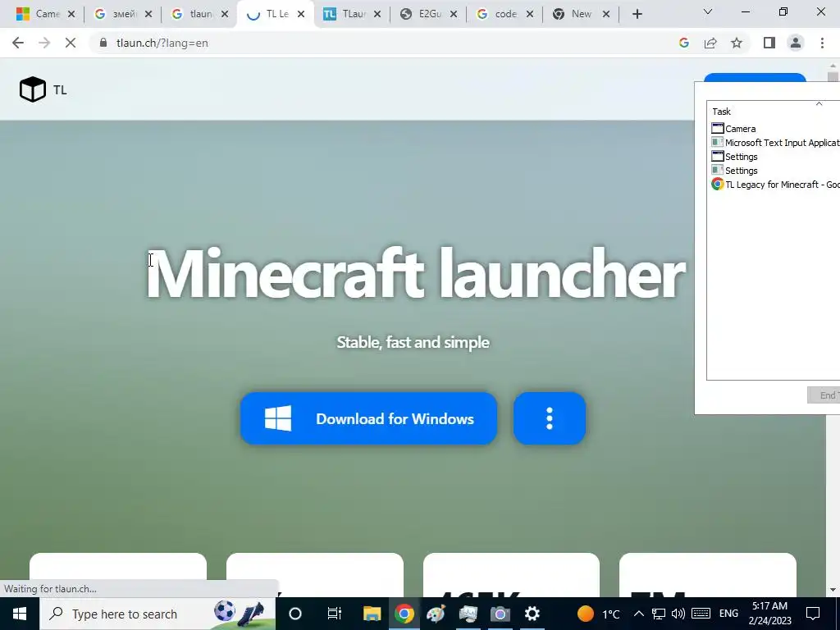Close the E2Gu tab
This screenshot has width=840, height=630.
coord(454,15)
